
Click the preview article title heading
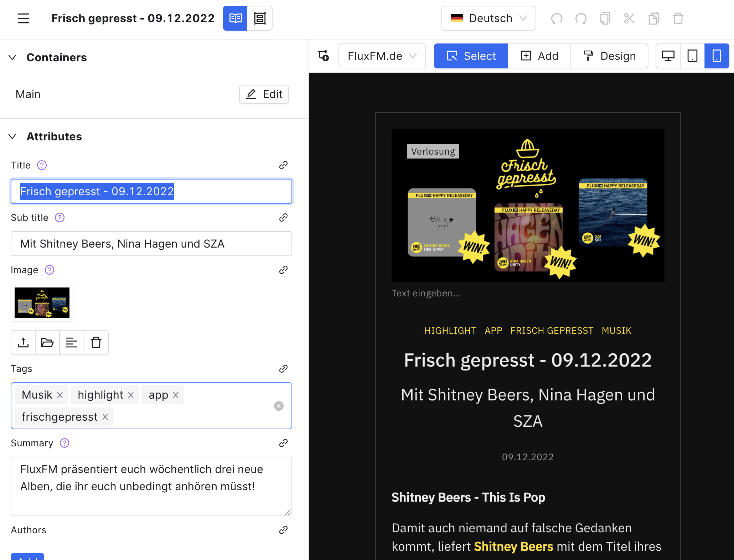[x=528, y=360]
